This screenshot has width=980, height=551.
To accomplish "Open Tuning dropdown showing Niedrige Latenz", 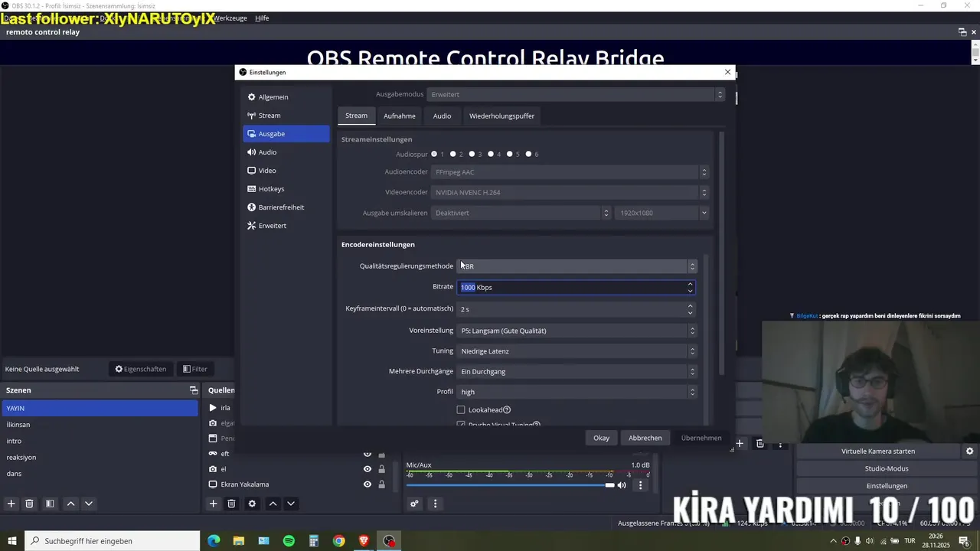I will pos(577,351).
